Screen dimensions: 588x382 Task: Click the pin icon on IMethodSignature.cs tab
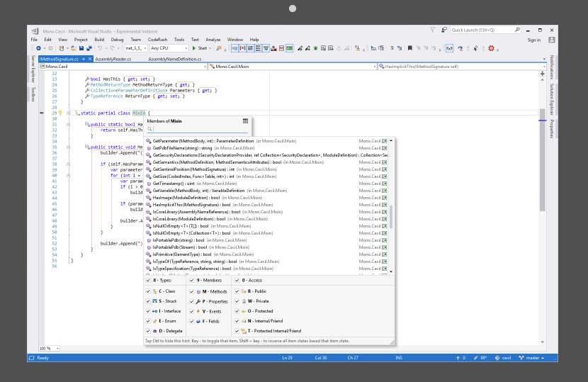(84, 59)
